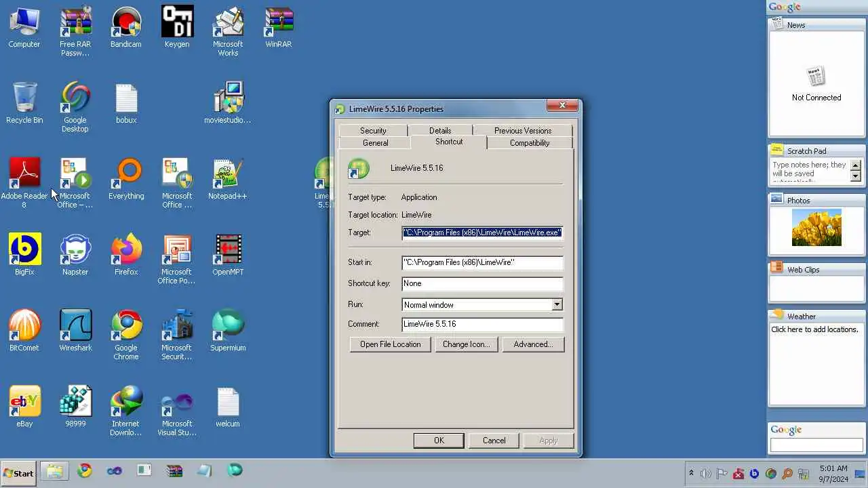Switch to the Previous Versions tab
The image size is (868, 488).
[523, 130]
